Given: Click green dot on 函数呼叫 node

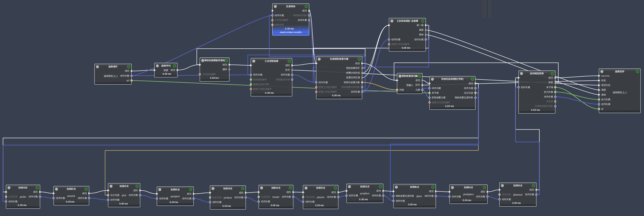Looking at the screenshot, I should click(174, 66).
